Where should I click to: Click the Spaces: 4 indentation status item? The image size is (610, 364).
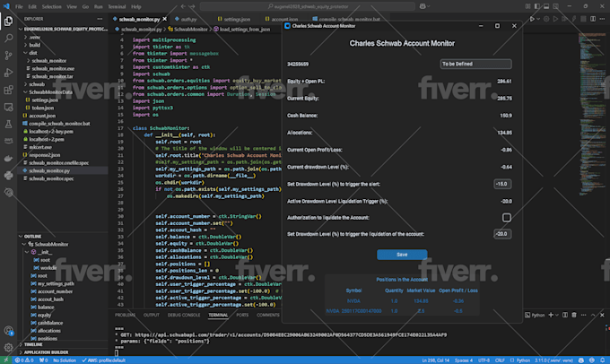click(464, 360)
